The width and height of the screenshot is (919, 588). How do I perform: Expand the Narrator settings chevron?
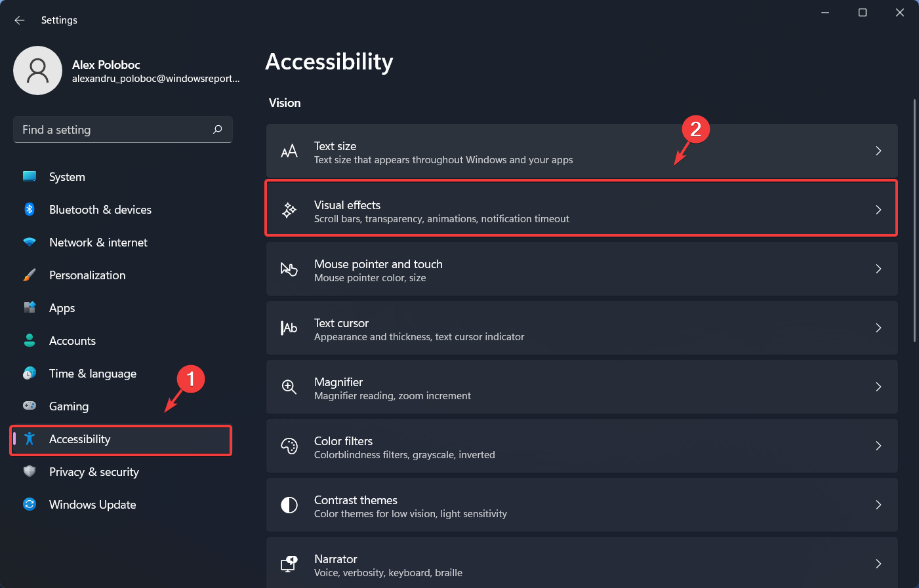[x=878, y=564]
